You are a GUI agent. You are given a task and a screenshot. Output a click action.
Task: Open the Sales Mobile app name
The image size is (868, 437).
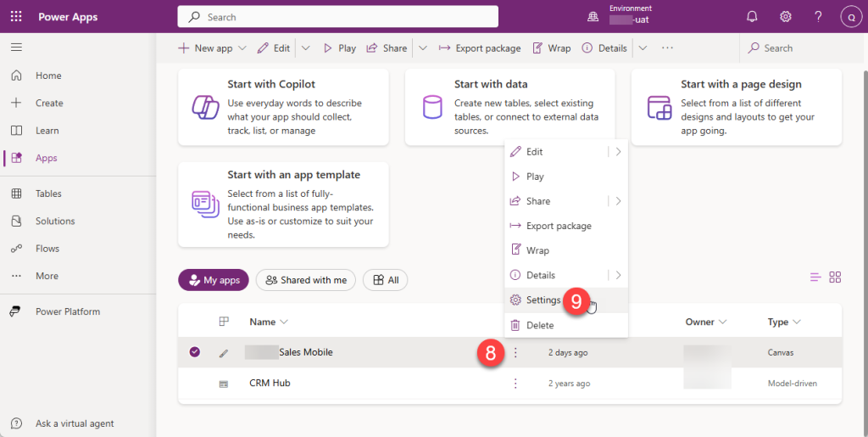305,351
